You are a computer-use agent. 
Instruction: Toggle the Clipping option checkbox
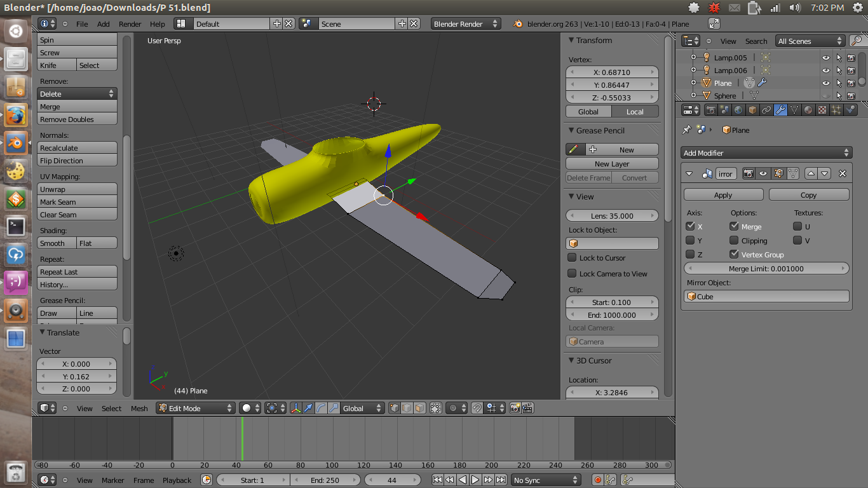click(x=734, y=240)
